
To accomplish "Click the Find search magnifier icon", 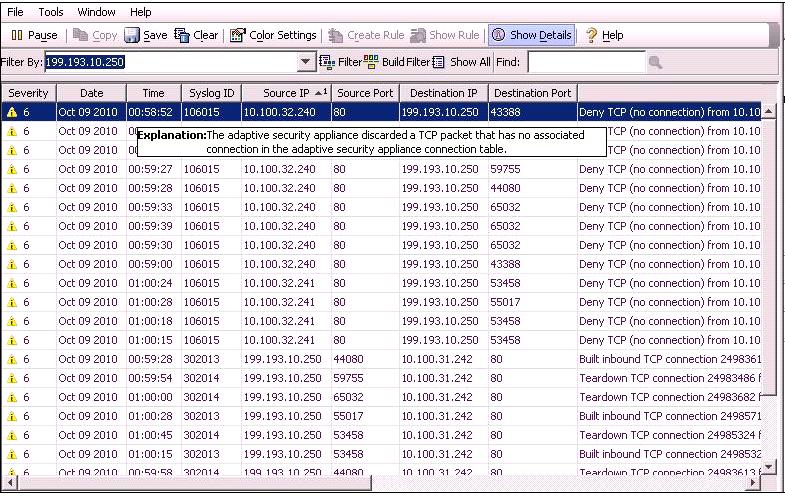I will pos(655,62).
